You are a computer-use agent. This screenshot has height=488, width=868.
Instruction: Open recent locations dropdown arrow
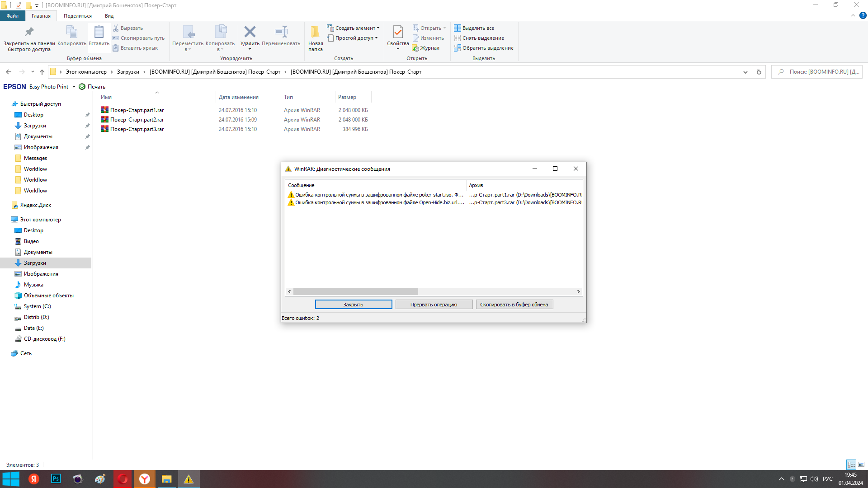coord(33,72)
